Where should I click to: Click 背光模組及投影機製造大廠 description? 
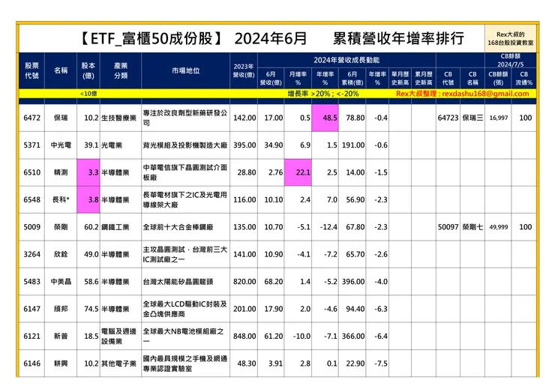click(x=185, y=145)
